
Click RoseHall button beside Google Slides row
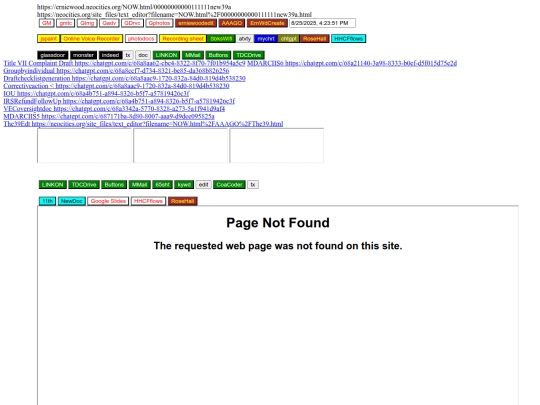pyautogui.click(x=183, y=201)
